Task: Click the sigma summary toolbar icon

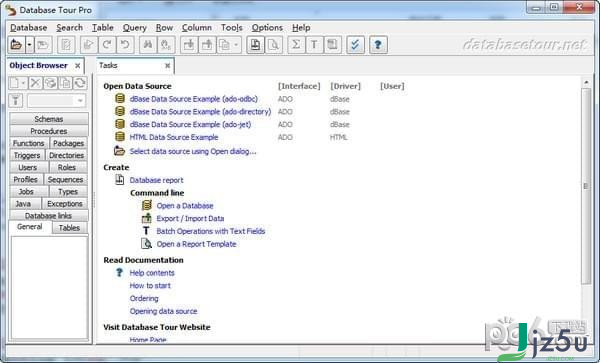Action: tap(296, 45)
